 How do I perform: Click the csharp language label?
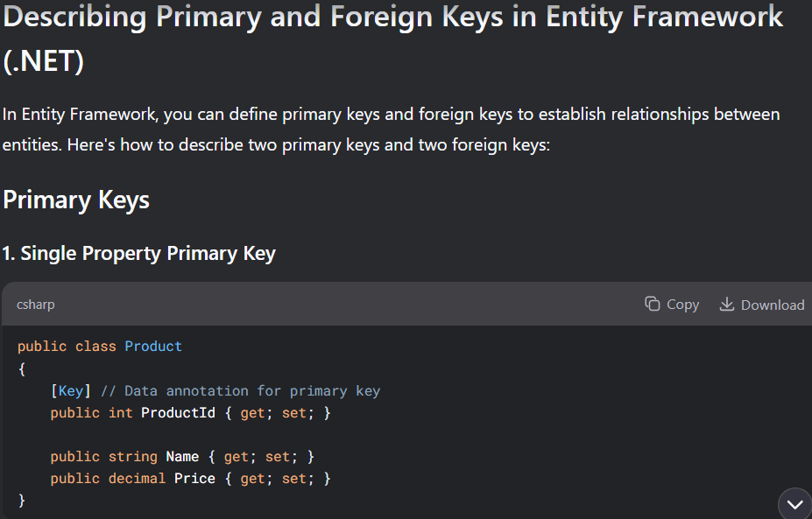tap(36, 305)
